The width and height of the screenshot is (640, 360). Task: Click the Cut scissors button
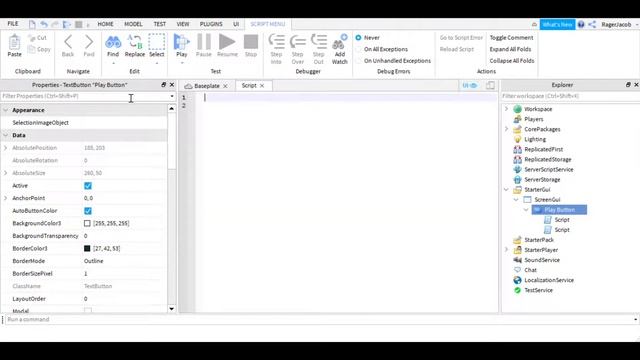coord(38,38)
